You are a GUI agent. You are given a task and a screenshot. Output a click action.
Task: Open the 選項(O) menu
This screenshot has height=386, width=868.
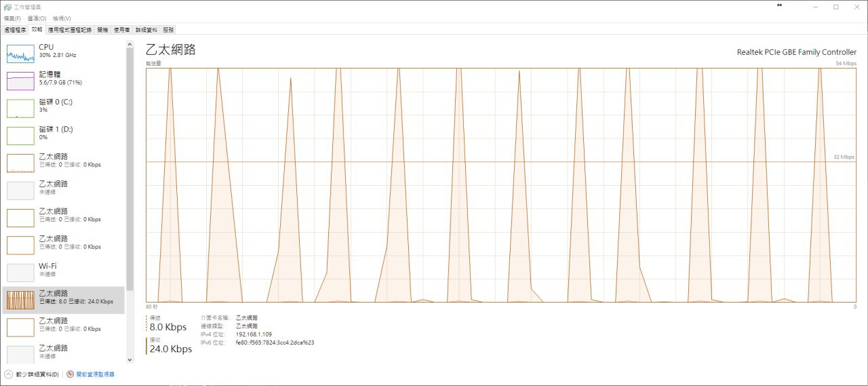37,18
